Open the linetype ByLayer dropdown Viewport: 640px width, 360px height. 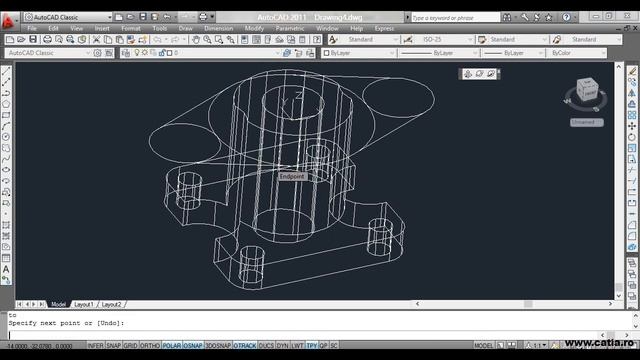tap(439, 53)
